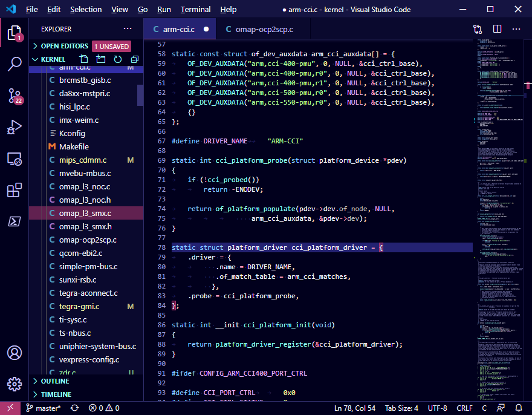Screen dimensions: 532x415
Task: Open Remote Explorer view
Action: pyautogui.click(x=15, y=158)
